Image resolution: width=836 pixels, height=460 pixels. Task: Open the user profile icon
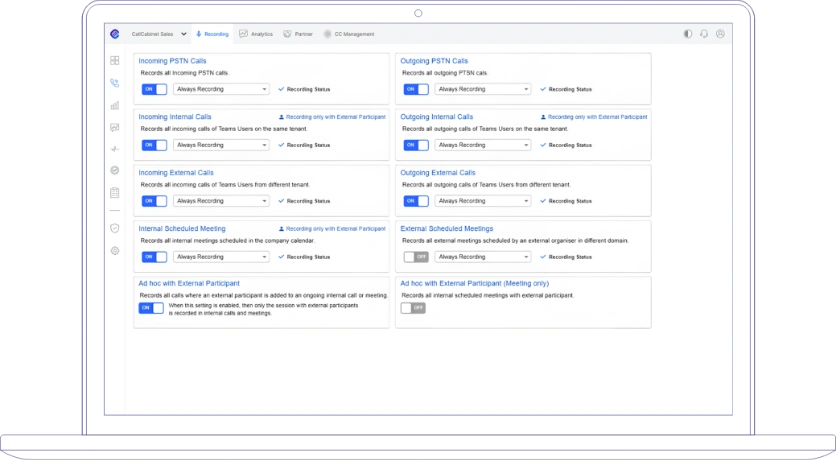[720, 34]
